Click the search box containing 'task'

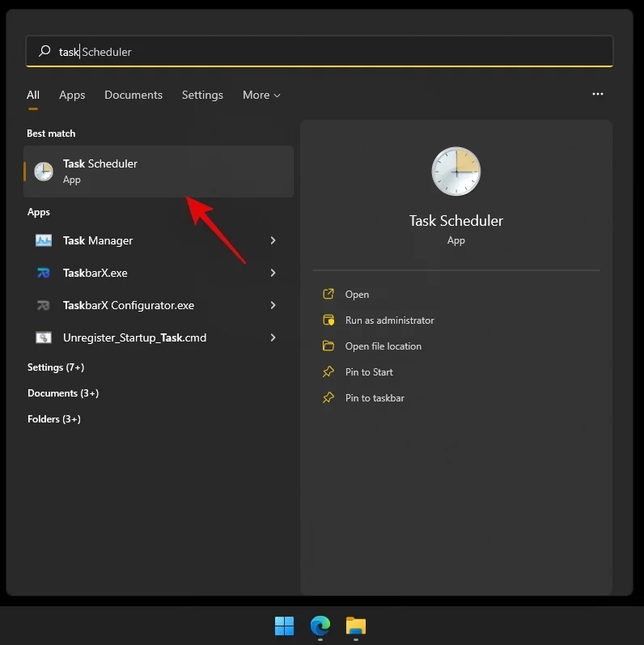(x=319, y=51)
